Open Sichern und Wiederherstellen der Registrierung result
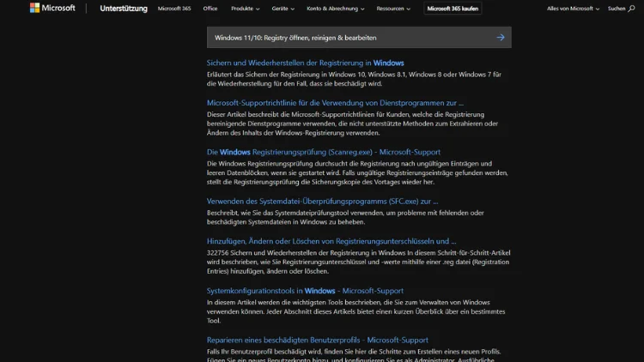The width and height of the screenshot is (644, 362). [x=305, y=63]
